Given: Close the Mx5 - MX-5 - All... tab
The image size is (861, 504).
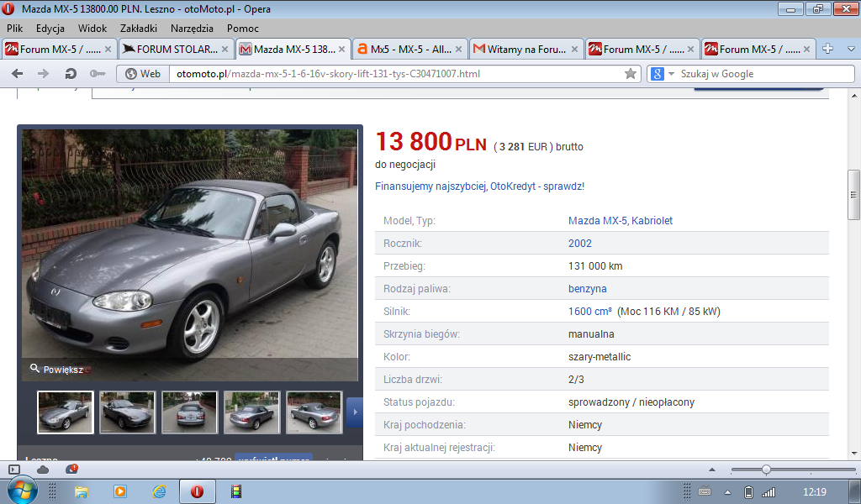Looking at the screenshot, I should coord(458,50).
